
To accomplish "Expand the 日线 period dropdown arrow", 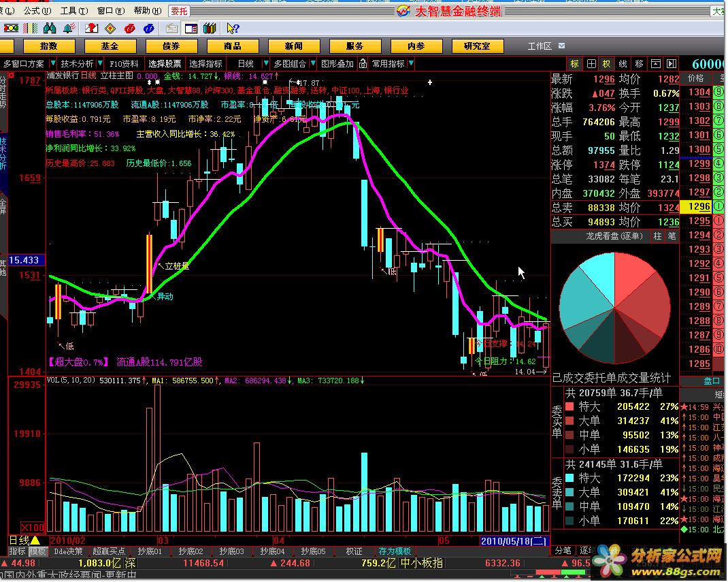I will click(x=265, y=63).
